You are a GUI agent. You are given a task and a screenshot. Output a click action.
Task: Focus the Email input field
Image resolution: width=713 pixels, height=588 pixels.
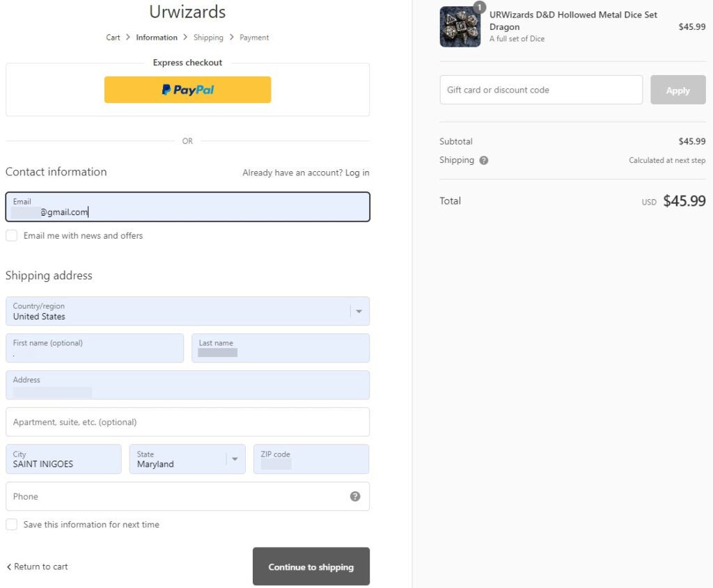[x=187, y=207]
